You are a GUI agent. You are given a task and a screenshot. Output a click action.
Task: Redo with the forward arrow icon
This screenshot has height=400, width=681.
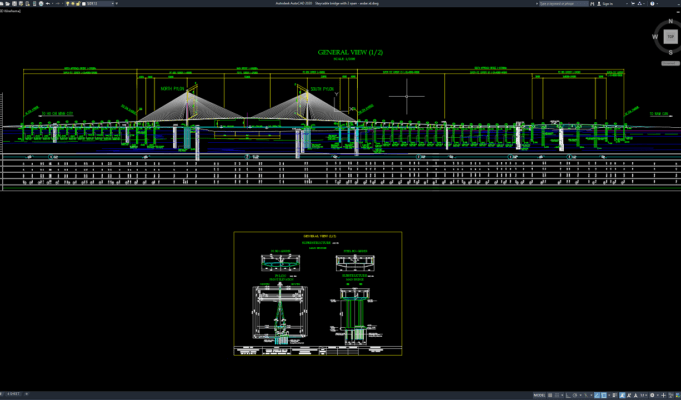[x=58, y=3]
